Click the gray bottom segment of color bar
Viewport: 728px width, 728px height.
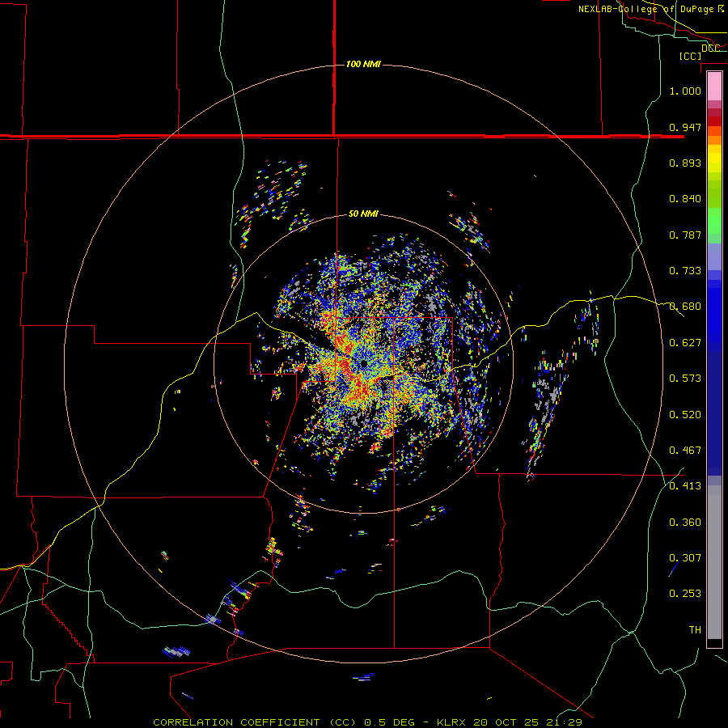[714, 562]
